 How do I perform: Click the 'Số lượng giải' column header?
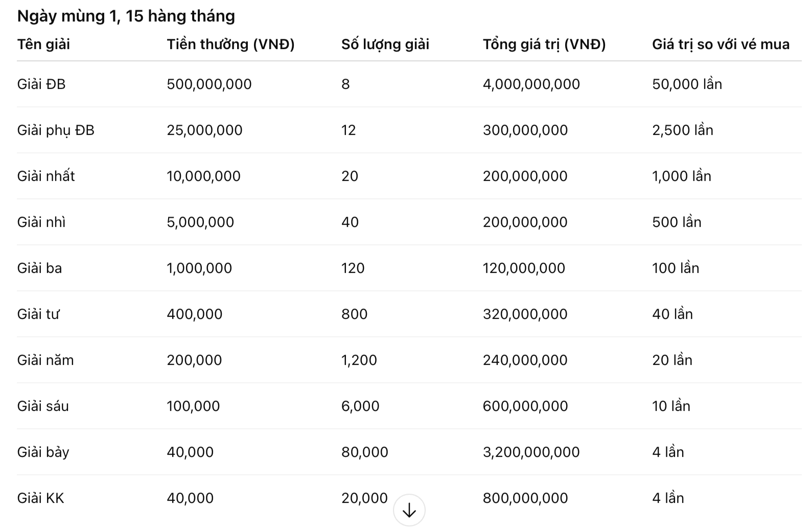pos(385,44)
